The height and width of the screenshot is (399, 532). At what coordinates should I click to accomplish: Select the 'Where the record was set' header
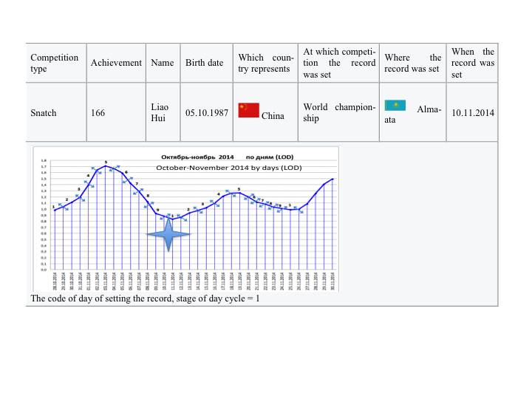pos(413,63)
